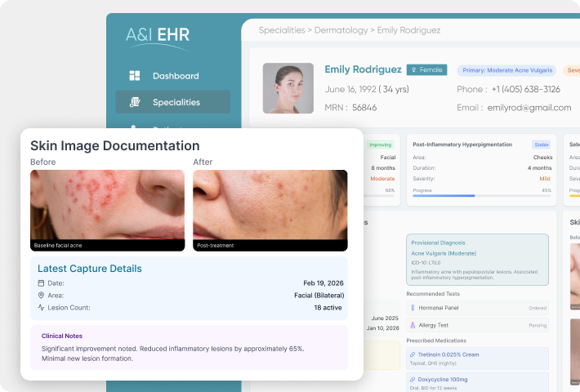Go to Specialities breadcrumb
Screen dimensions: 580x392
pyautogui.click(x=282, y=30)
